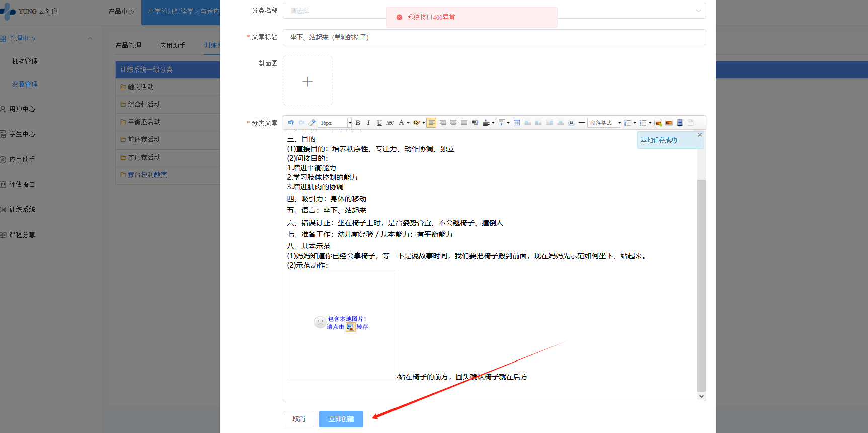Select 评估报告 in left sidebar
This screenshot has width=868, height=433.
click(x=22, y=184)
